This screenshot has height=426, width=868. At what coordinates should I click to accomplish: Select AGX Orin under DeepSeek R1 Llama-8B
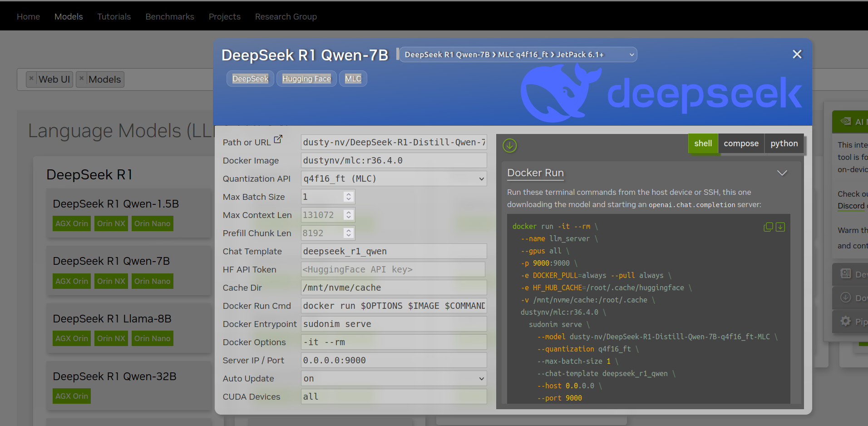(72, 338)
